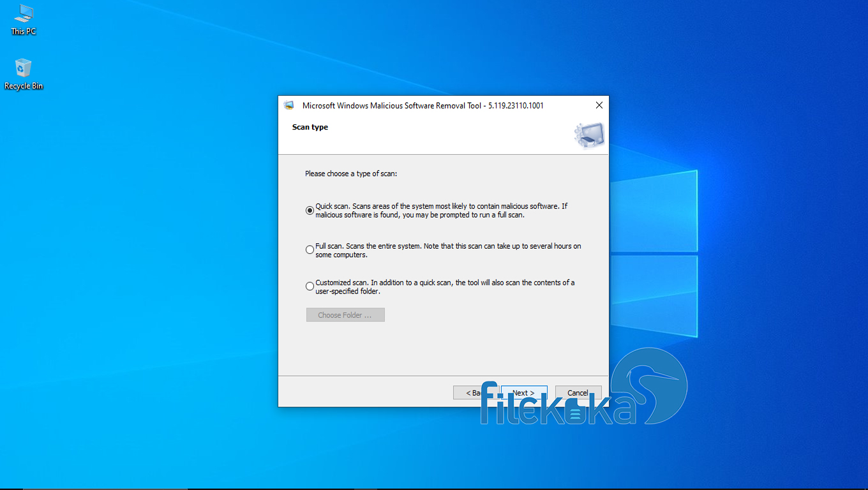The width and height of the screenshot is (868, 490).
Task: Select the Customized scan radio button
Action: point(310,286)
